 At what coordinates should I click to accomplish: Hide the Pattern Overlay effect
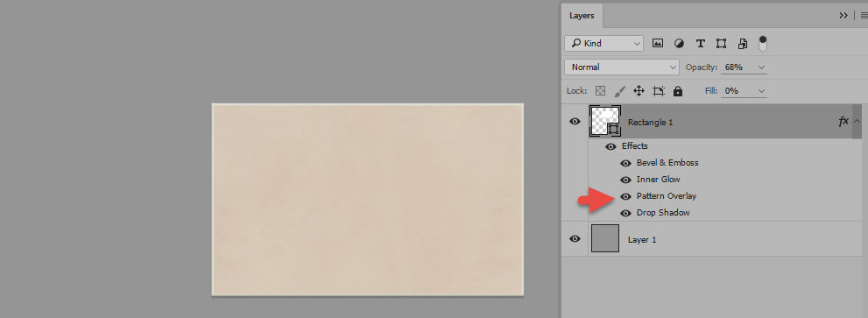click(x=625, y=196)
